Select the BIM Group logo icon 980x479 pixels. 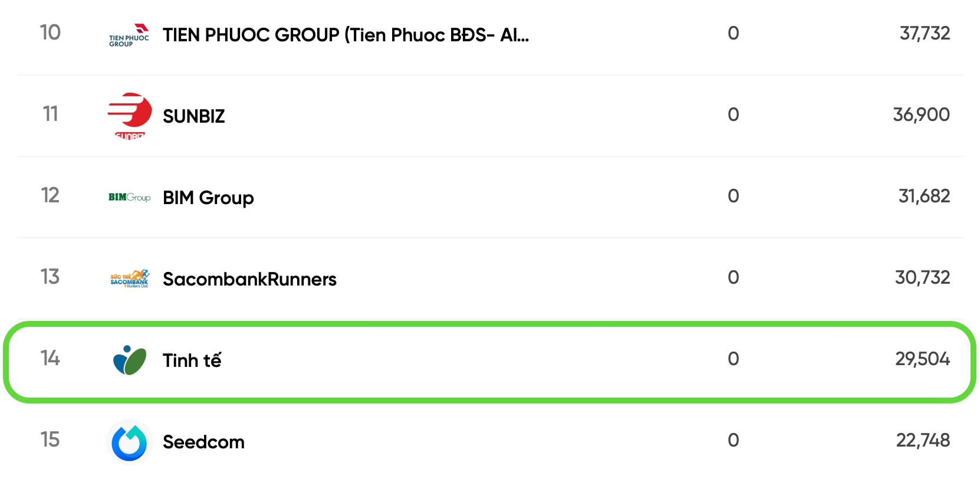[129, 197]
